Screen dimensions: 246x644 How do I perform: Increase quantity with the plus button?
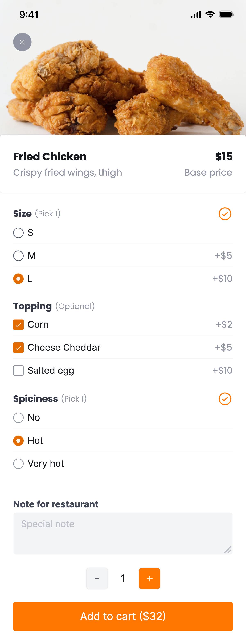149,578
